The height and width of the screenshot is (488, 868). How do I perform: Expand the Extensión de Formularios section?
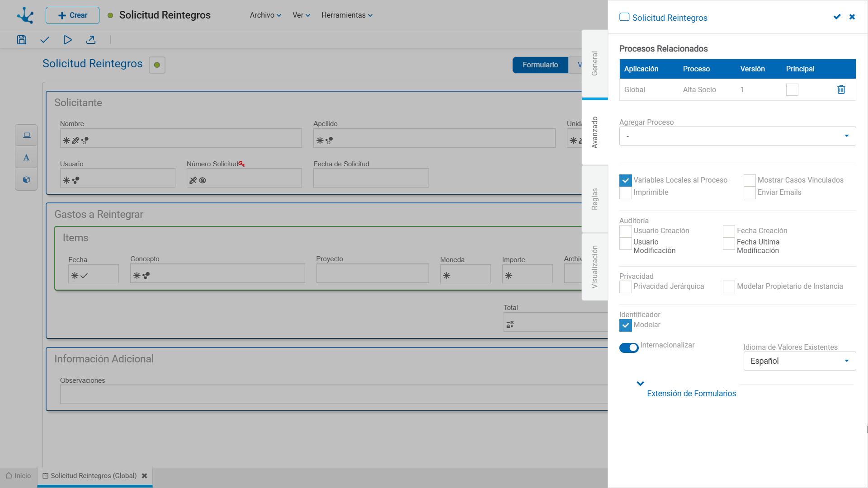pos(691,393)
